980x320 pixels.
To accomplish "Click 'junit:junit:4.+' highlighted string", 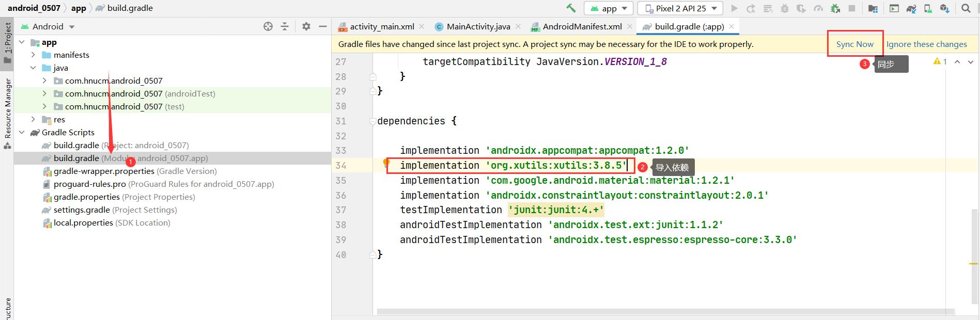I will click(x=556, y=210).
